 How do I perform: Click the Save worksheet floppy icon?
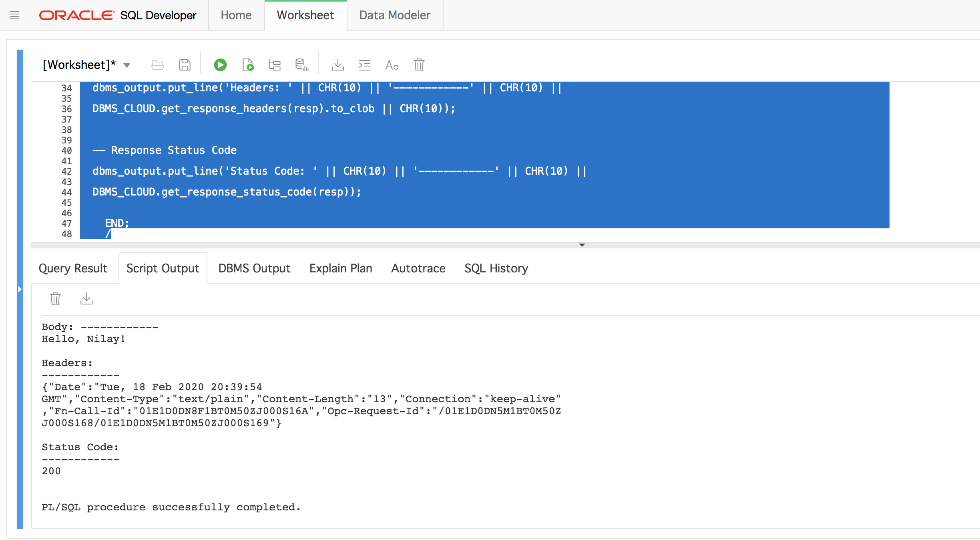tap(185, 65)
